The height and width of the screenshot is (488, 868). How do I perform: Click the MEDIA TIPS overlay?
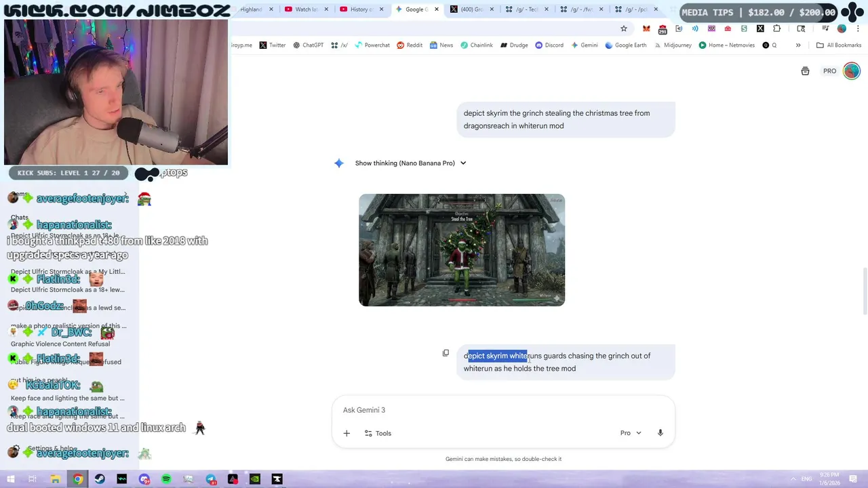coord(759,12)
